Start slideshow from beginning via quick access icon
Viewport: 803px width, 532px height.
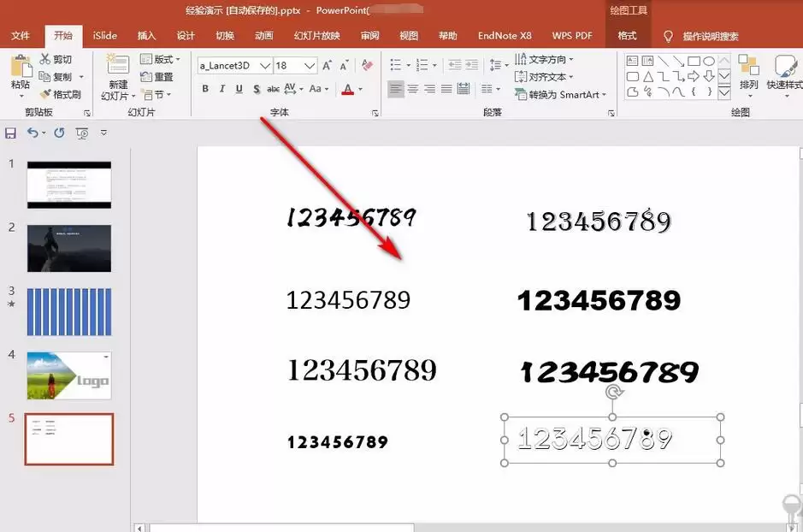[82, 133]
